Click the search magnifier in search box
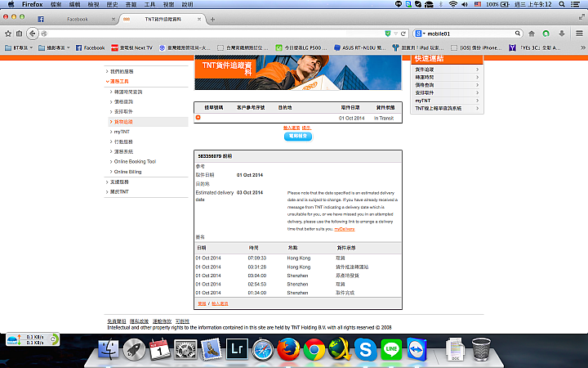588x368 pixels. (518, 34)
